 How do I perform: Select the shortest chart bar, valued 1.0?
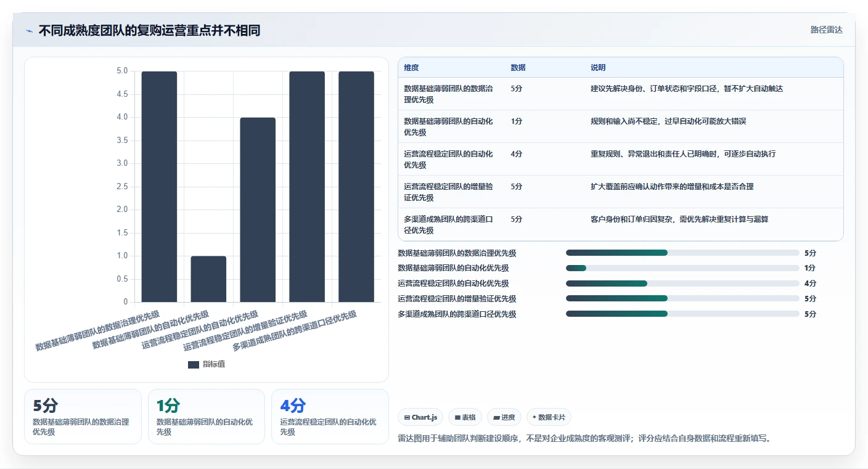[208, 279]
